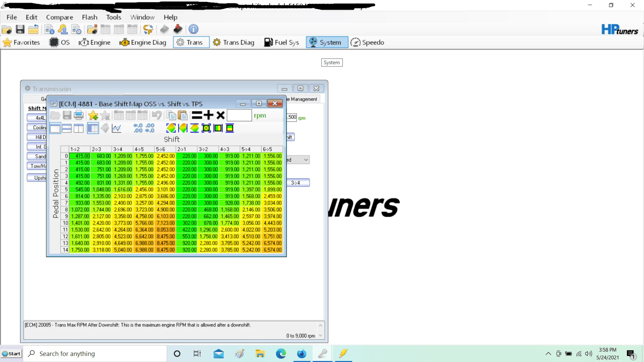Viewport: 644px width, 362px height.
Task: Select the 6>5 column header
Action: [272, 149]
